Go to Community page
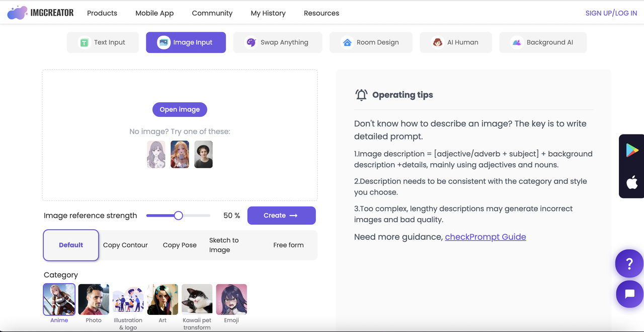This screenshot has height=332, width=644. tap(212, 13)
